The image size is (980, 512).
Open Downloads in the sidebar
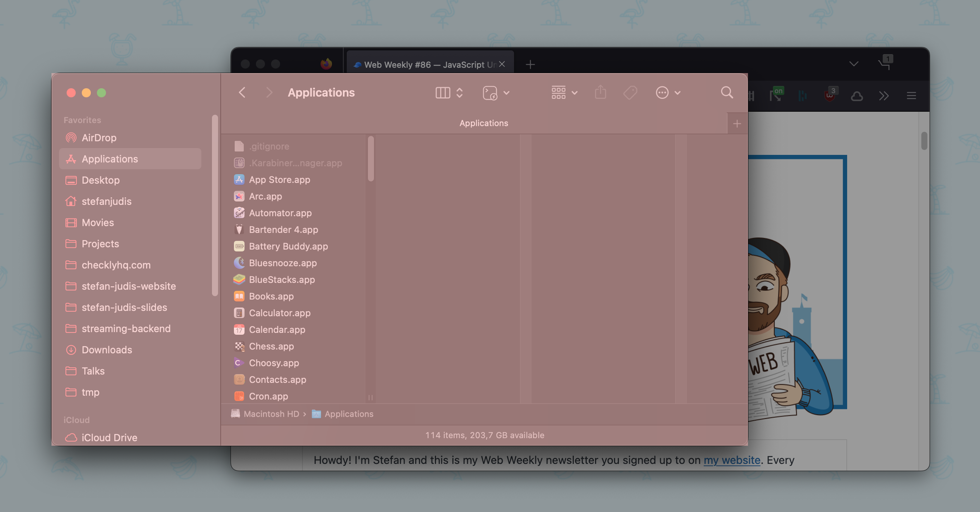pyautogui.click(x=130, y=350)
